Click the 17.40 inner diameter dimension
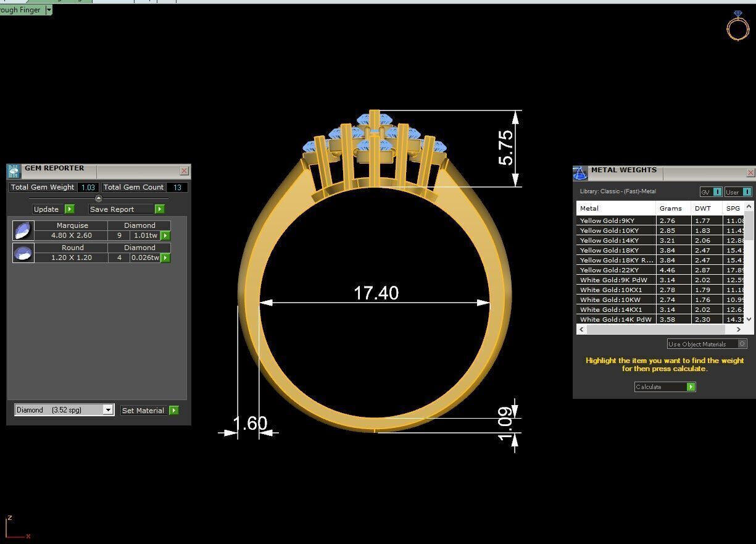756x544 pixels. 376,293
